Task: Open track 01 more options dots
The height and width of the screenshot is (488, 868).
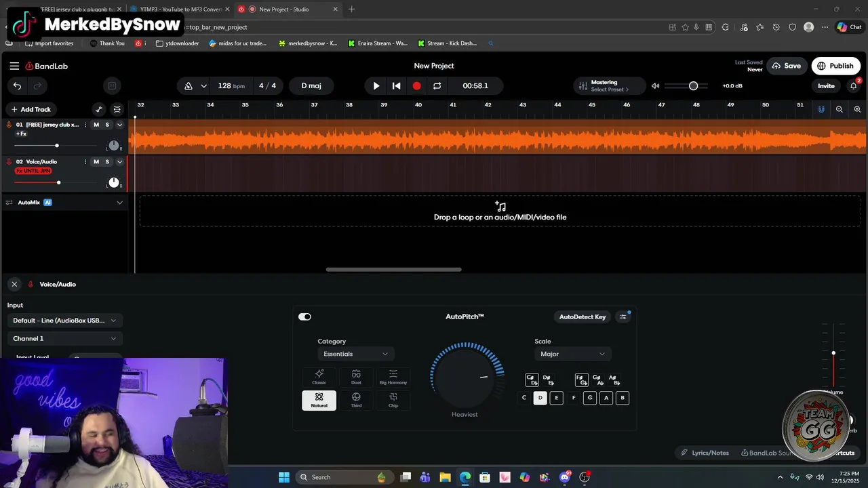Action: 85,125
